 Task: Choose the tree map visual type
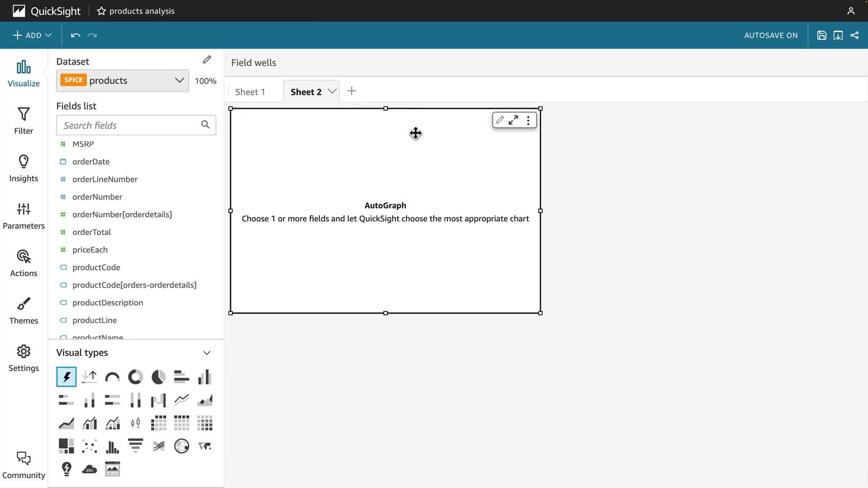[66, 446]
